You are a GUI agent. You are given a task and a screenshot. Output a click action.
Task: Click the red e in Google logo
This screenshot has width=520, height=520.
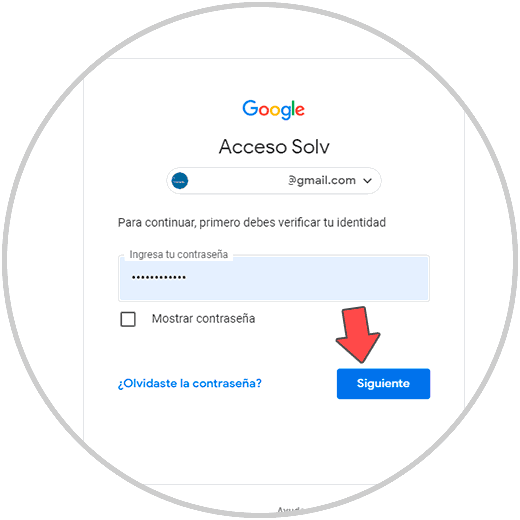[300, 110]
